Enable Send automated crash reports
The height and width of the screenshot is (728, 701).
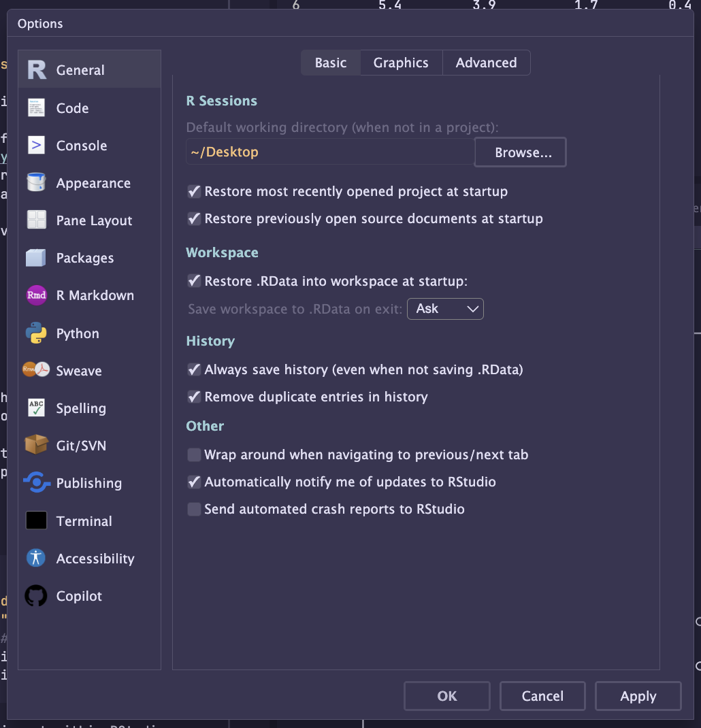coord(194,510)
